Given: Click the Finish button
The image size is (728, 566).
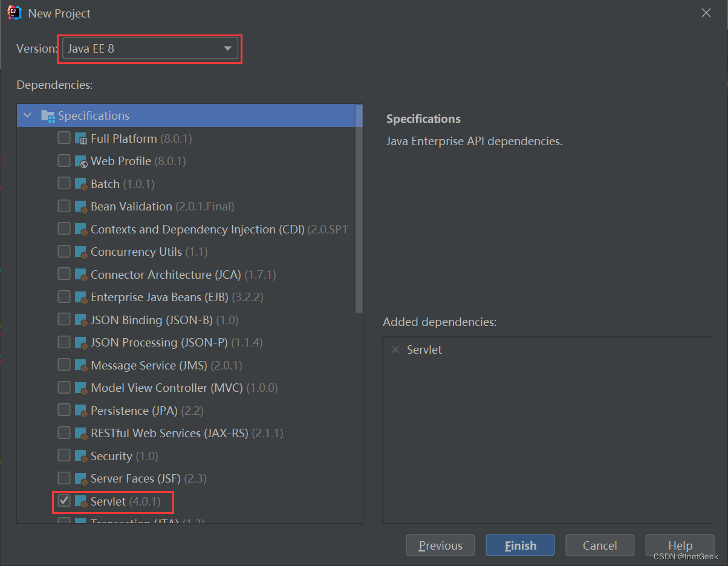Looking at the screenshot, I should tap(520, 545).
